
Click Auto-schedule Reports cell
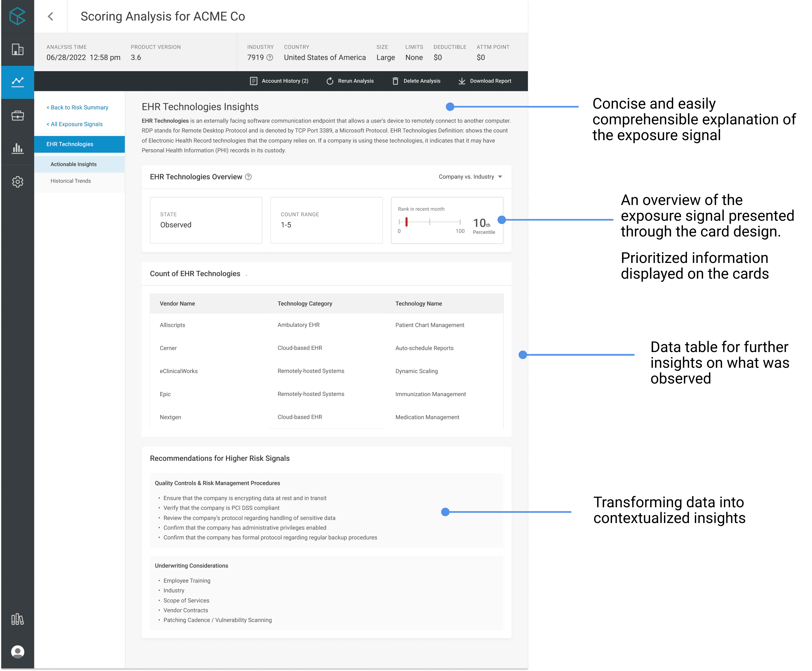pos(424,348)
